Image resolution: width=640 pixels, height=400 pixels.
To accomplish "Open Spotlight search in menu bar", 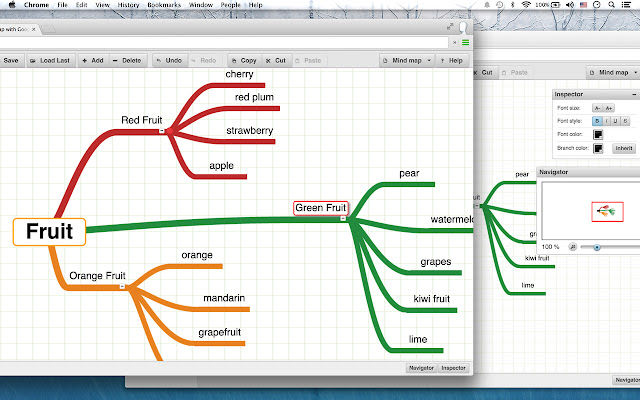I will point(611,5).
